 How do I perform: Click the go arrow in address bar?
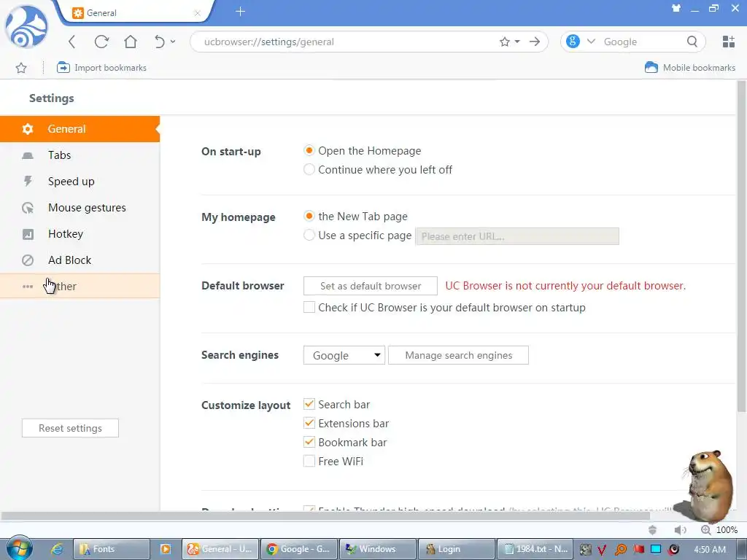(x=535, y=42)
